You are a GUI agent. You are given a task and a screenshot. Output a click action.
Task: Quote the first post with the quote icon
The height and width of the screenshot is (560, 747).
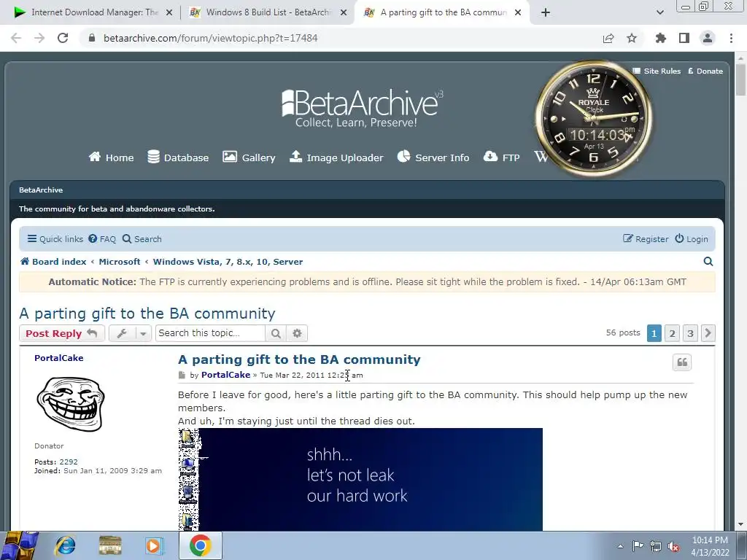(x=682, y=362)
